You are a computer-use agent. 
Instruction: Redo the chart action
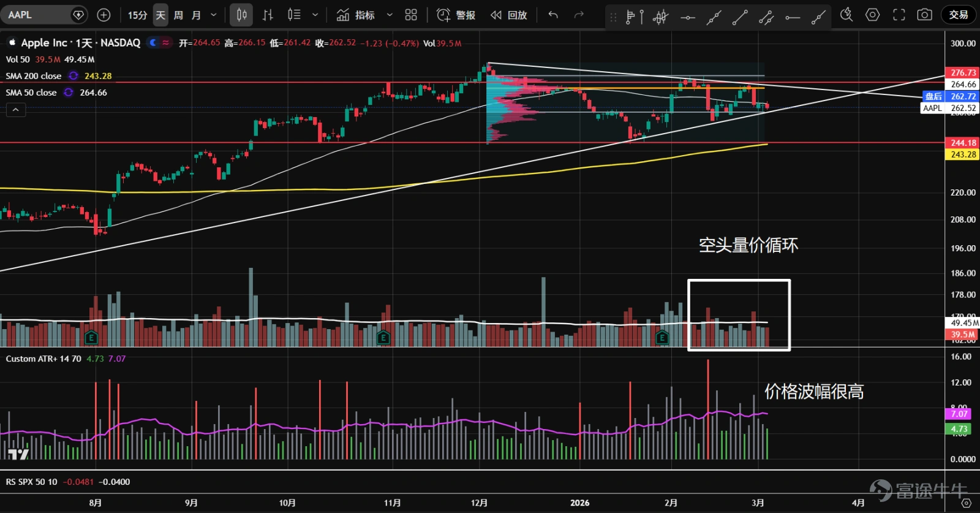pos(579,15)
